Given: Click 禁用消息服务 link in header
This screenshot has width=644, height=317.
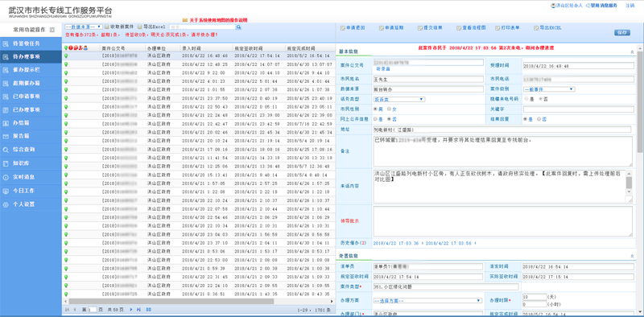Looking at the screenshot, I should (x=605, y=6).
